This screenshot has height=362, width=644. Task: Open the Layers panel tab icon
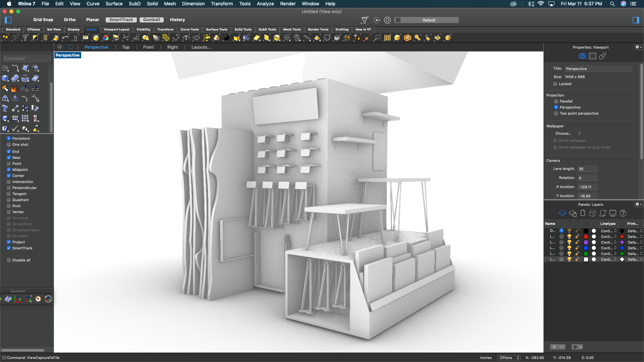(x=562, y=213)
